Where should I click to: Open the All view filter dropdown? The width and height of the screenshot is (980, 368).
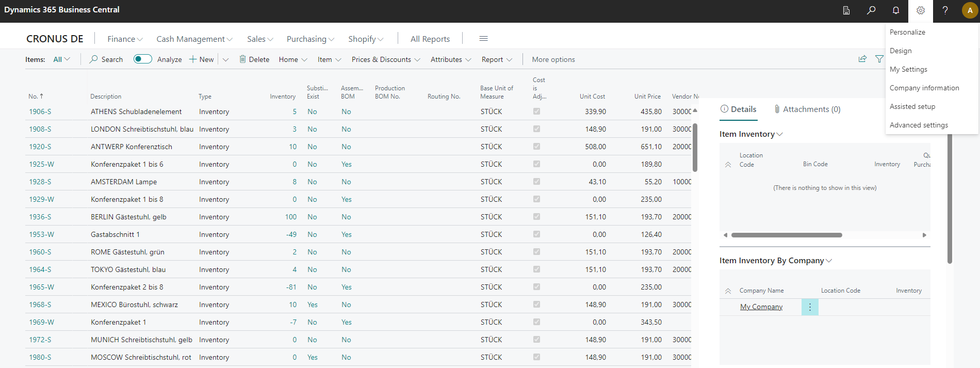62,59
